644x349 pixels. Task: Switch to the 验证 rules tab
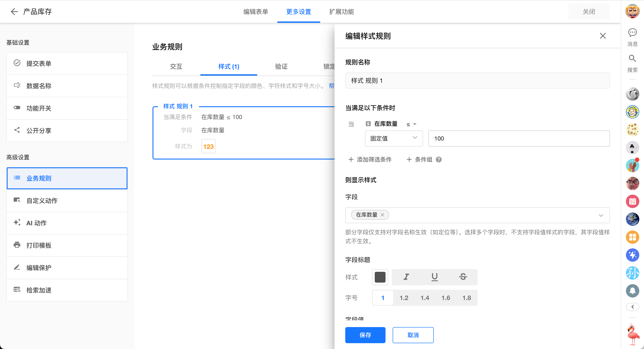pyautogui.click(x=281, y=66)
